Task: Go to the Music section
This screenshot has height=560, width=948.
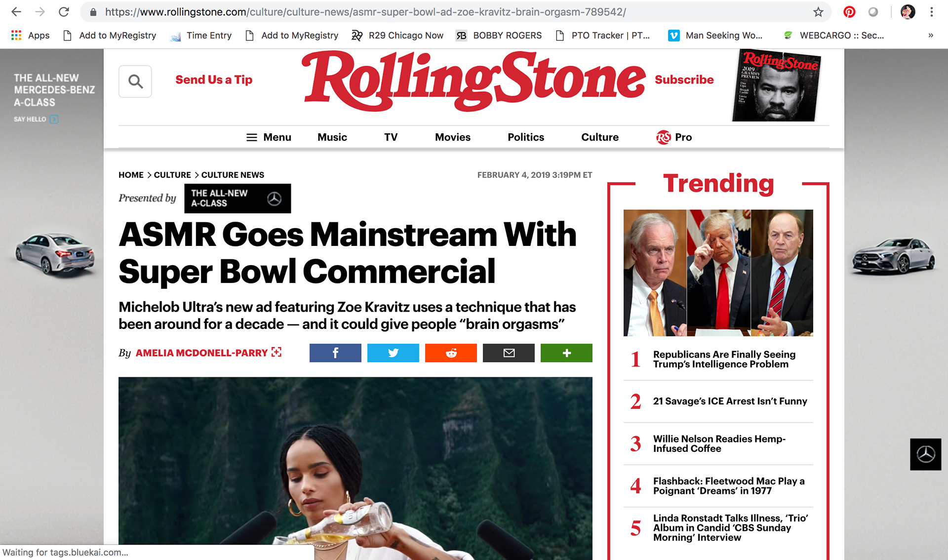Action: 332,137
